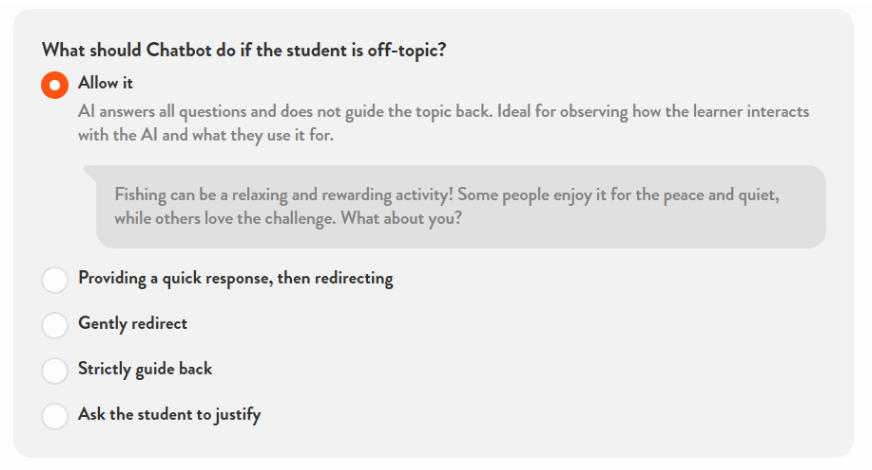Pick the "Strictly guide back" radio button

click(55, 370)
